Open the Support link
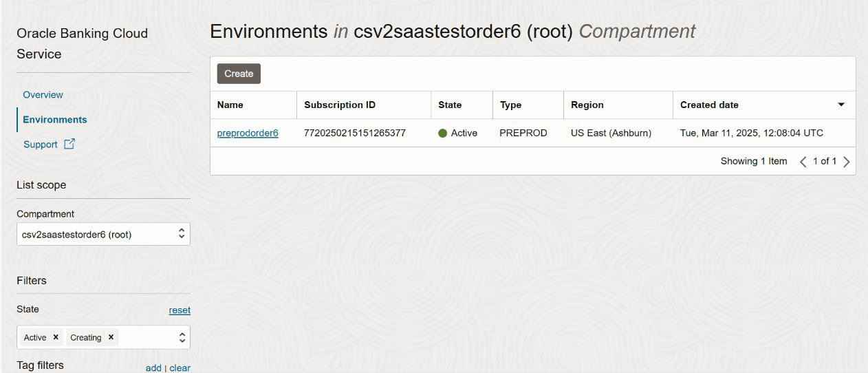868x373 pixels. 41,145
